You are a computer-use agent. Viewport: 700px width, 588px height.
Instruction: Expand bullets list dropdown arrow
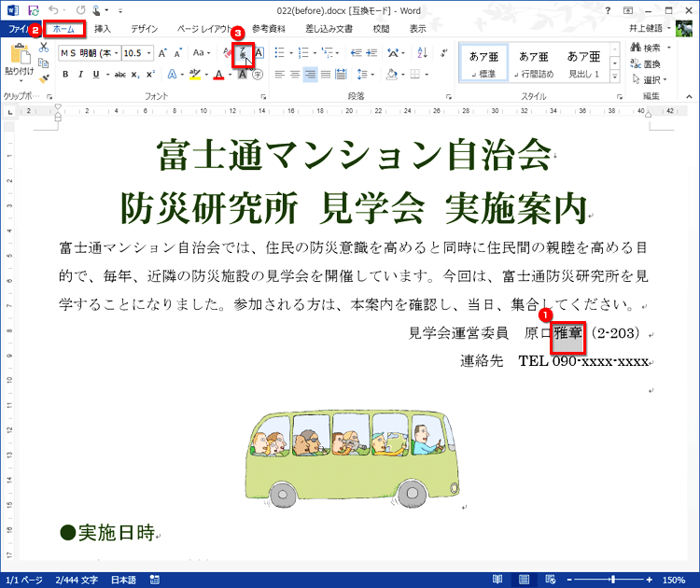291,53
